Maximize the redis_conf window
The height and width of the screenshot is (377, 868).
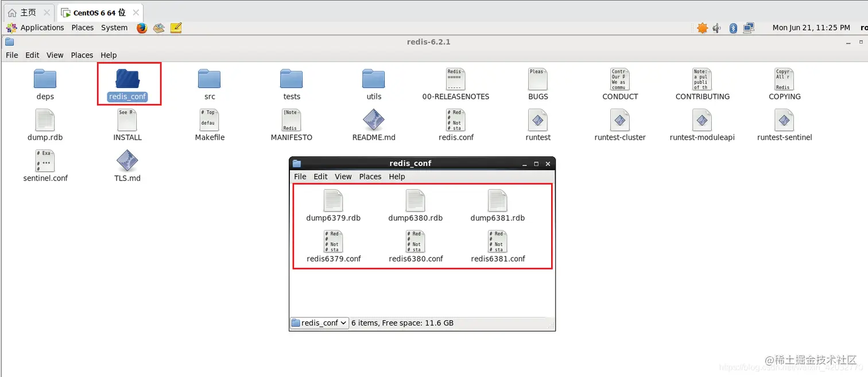pos(536,164)
